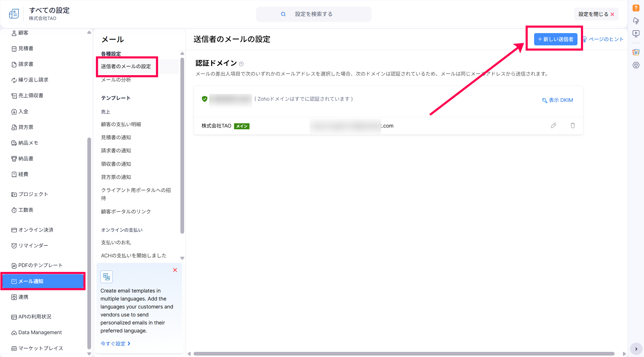Image resolution: width=644 pixels, height=357 pixels.
Task: Click the 設定を閉じる close settings button
Action: (x=596, y=14)
